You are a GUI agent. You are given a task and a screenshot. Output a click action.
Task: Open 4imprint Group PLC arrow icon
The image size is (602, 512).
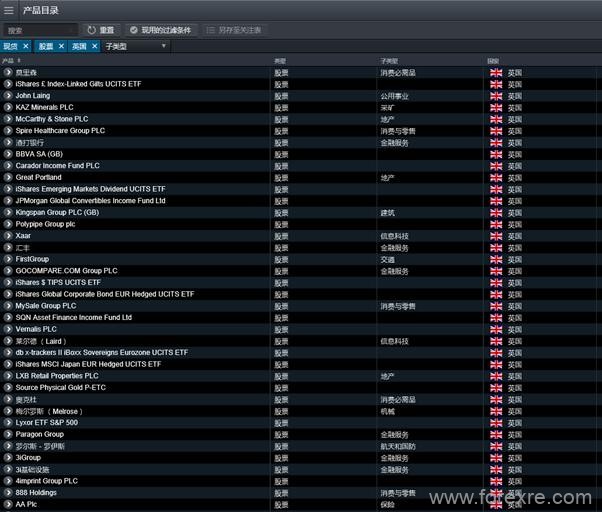pyautogui.click(x=8, y=481)
